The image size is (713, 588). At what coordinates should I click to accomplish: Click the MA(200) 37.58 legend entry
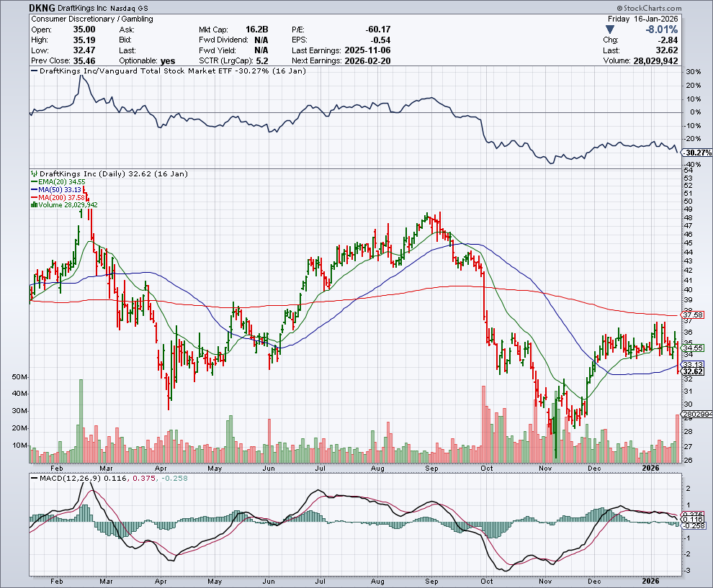tap(58, 197)
